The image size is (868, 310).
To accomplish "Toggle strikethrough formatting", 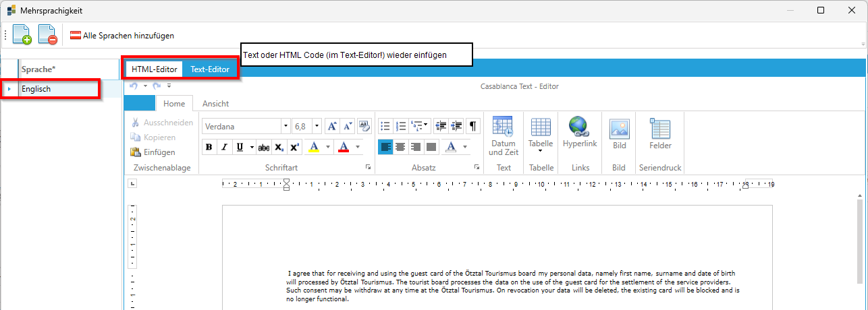I will pyautogui.click(x=264, y=147).
